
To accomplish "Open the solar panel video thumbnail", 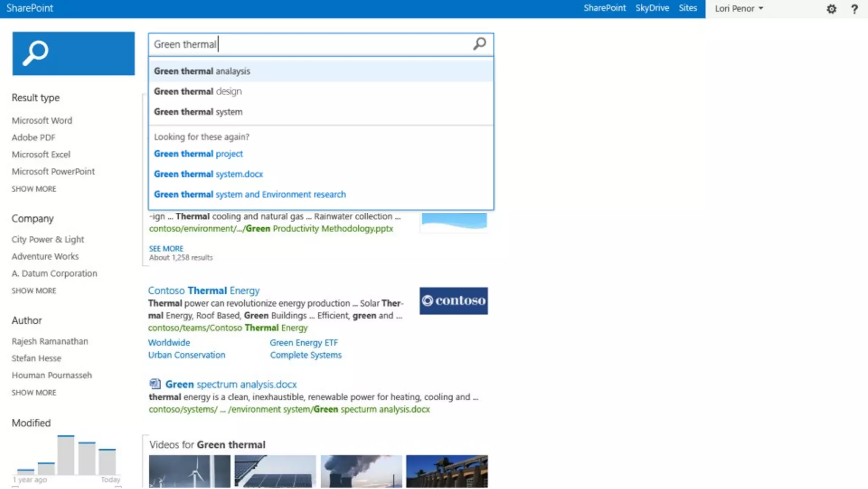I will pos(275,471).
